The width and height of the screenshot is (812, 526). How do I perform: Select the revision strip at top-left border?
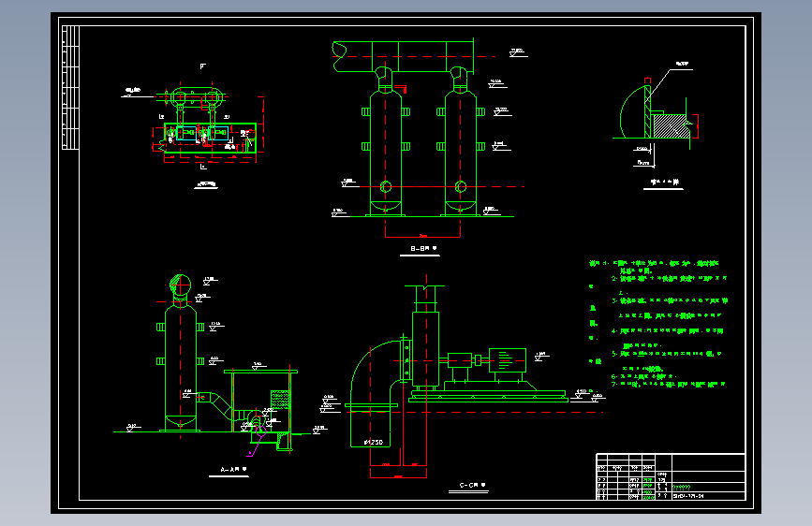(70, 87)
